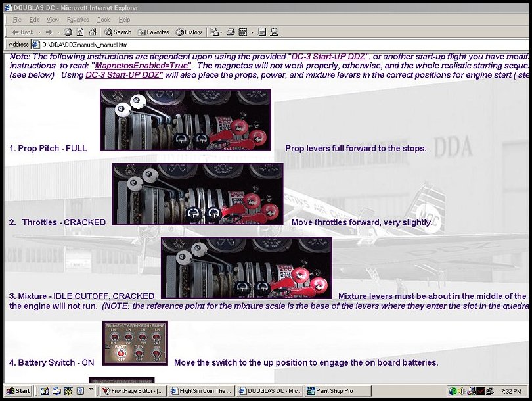Image resolution: width=532 pixels, height=401 pixels.
Task: Follow the "DC-3 Start-UP DDZ" link after "Using"
Action: (124, 75)
